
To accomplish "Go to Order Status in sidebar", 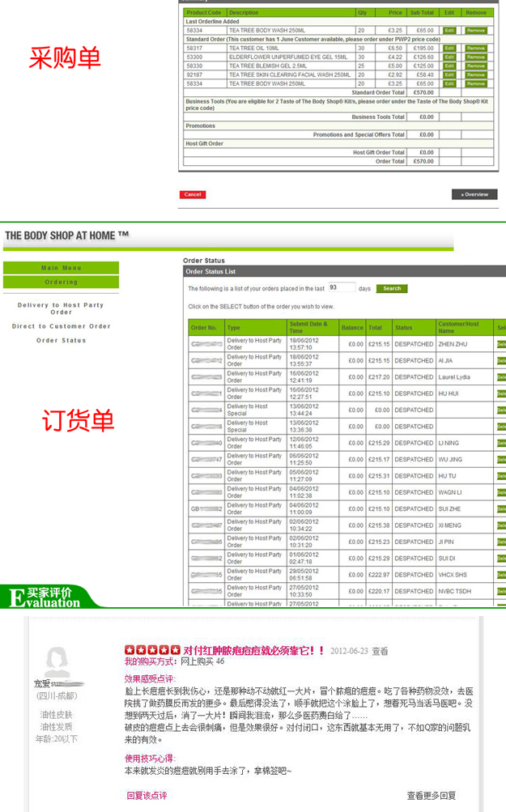I will click(x=62, y=341).
